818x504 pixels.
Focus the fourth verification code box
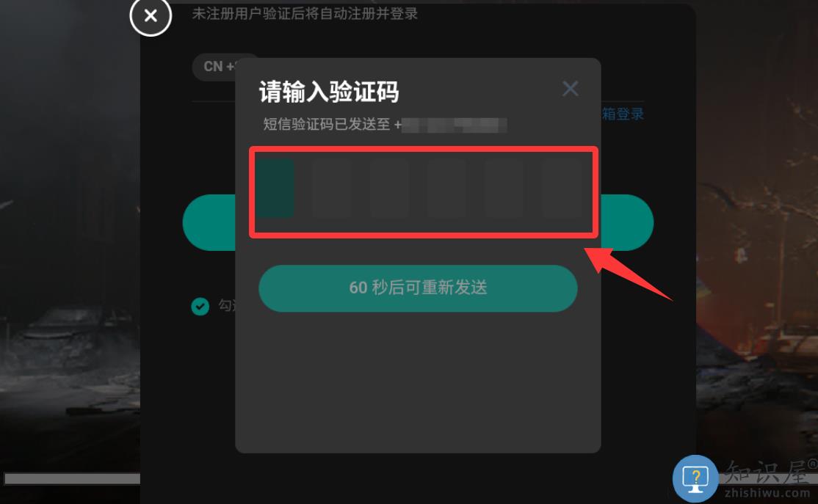point(446,188)
